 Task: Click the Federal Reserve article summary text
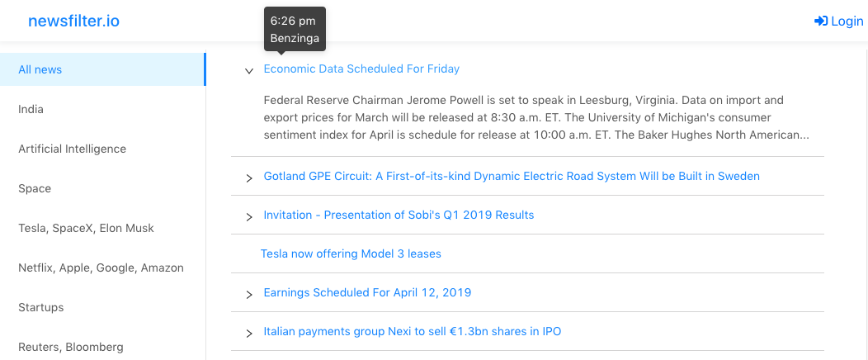tap(536, 117)
